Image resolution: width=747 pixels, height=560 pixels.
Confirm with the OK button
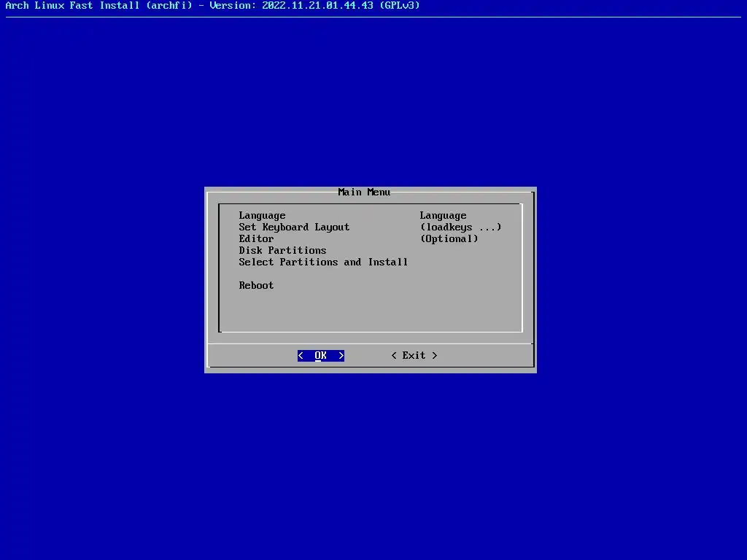click(321, 356)
